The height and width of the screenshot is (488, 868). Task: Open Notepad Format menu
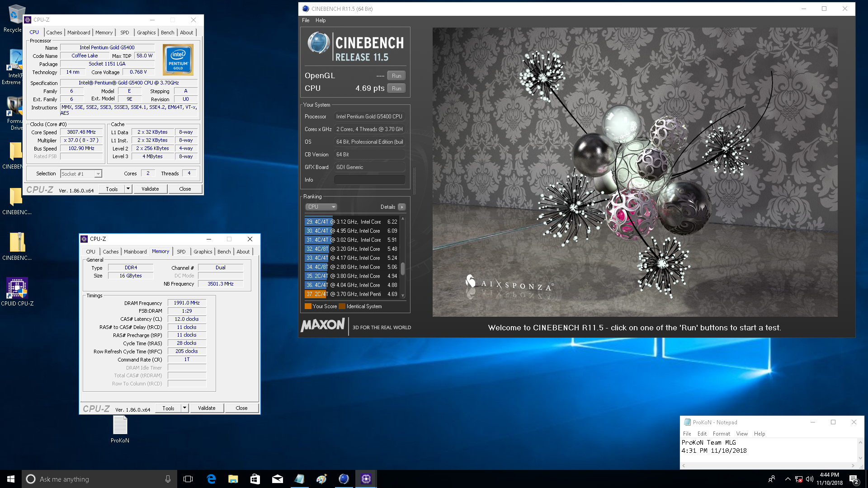click(x=722, y=434)
